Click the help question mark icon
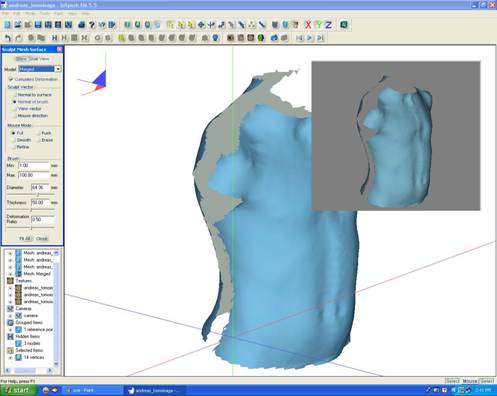The width and height of the screenshot is (497, 396). [92, 25]
